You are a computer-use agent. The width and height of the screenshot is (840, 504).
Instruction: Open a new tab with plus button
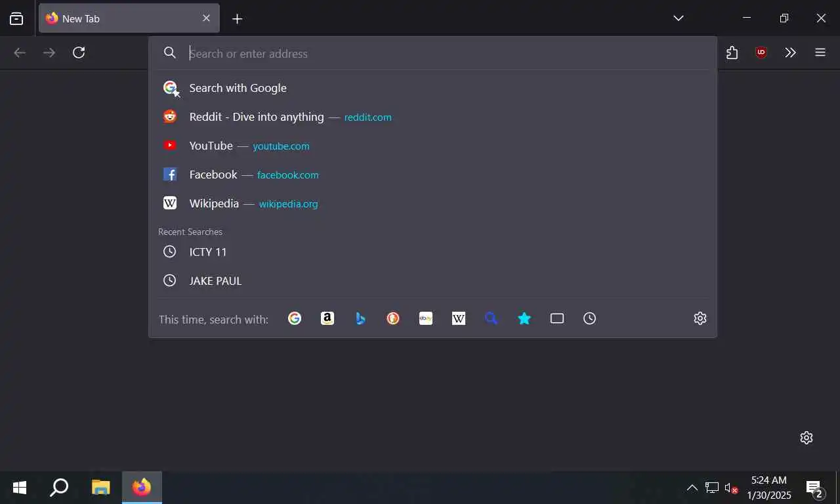238,19
